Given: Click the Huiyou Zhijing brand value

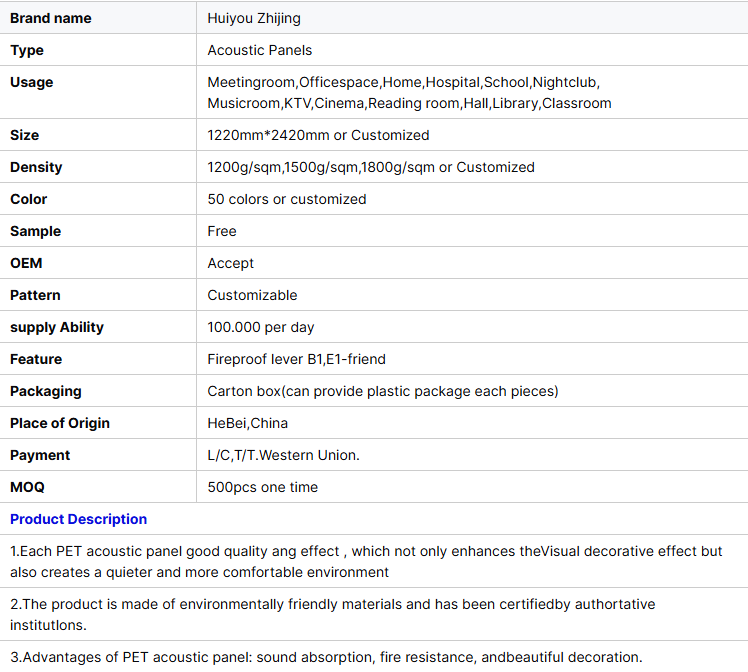Looking at the screenshot, I should pos(254,18).
